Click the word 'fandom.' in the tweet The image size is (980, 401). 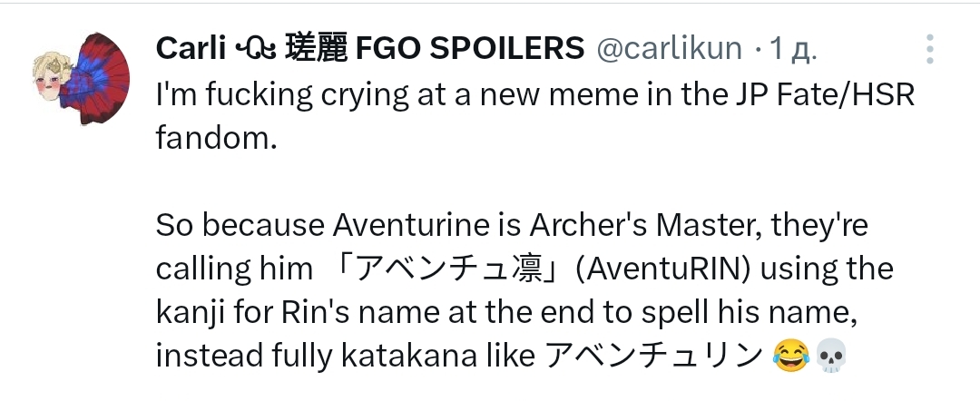click(216, 138)
